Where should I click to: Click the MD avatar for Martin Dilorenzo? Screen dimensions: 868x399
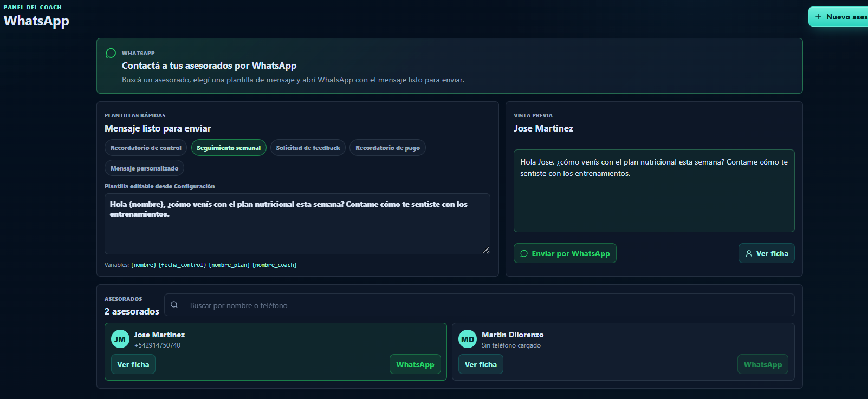tap(468, 339)
